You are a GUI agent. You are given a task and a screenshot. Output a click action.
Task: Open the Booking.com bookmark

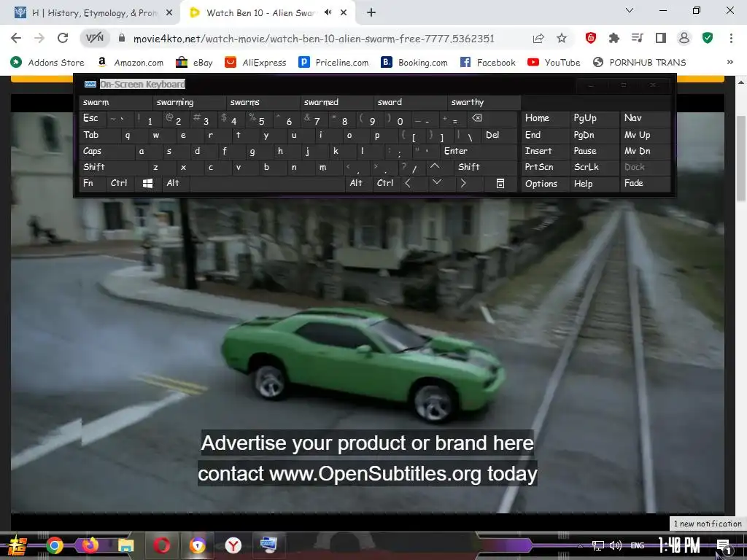click(414, 63)
